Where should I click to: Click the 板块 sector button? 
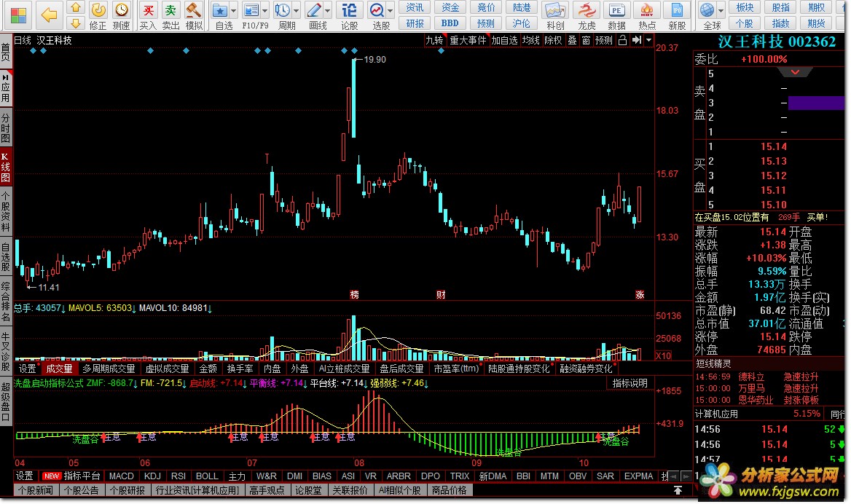(745, 7)
